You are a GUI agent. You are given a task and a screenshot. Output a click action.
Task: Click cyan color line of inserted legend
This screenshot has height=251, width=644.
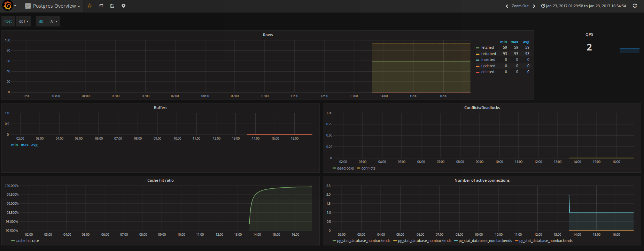click(478, 60)
